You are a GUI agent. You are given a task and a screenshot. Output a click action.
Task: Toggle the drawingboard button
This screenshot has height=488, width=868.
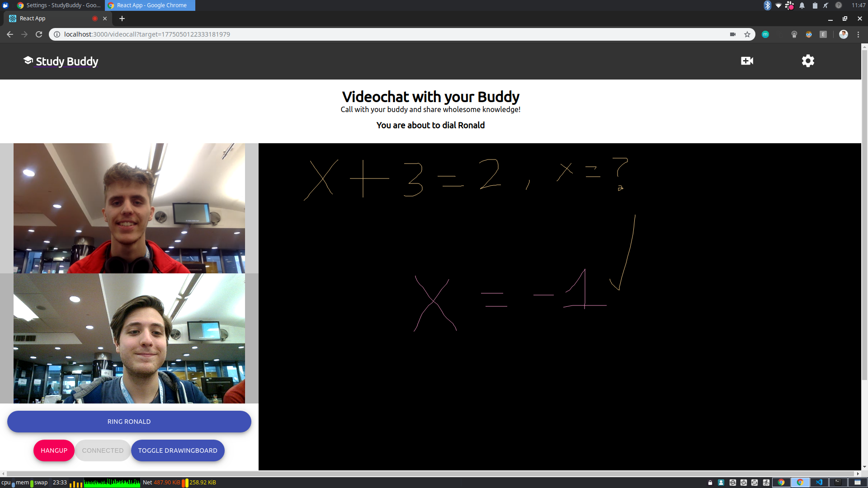pyautogui.click(x=178, y=450)
